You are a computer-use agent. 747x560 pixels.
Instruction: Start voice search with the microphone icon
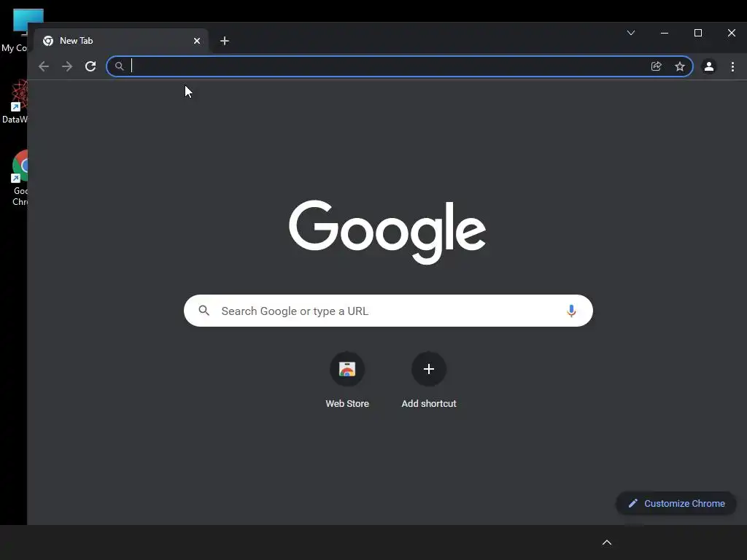pos(571,311)
